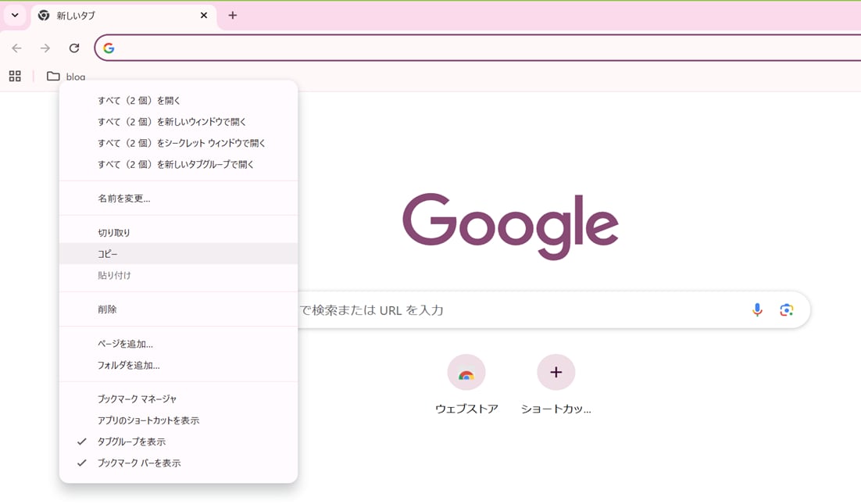Screen dimensions: 861x504
Task: Close the 新しいタブ tab
Action: (x=204, y=16)
